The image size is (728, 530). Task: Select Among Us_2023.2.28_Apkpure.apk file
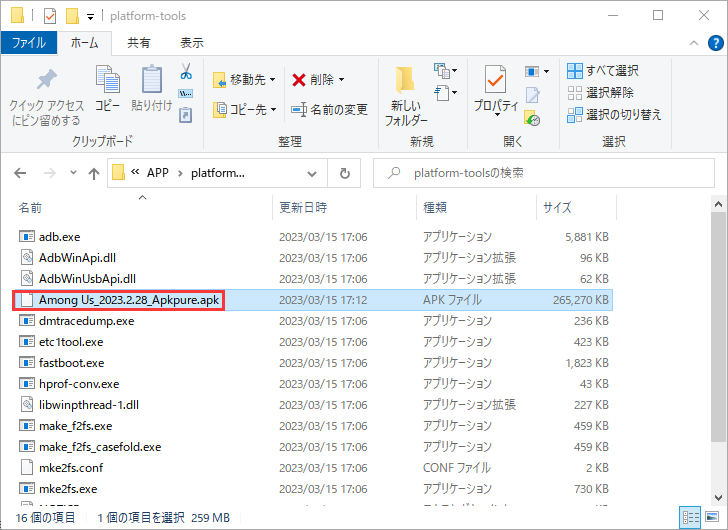point(313,300)
